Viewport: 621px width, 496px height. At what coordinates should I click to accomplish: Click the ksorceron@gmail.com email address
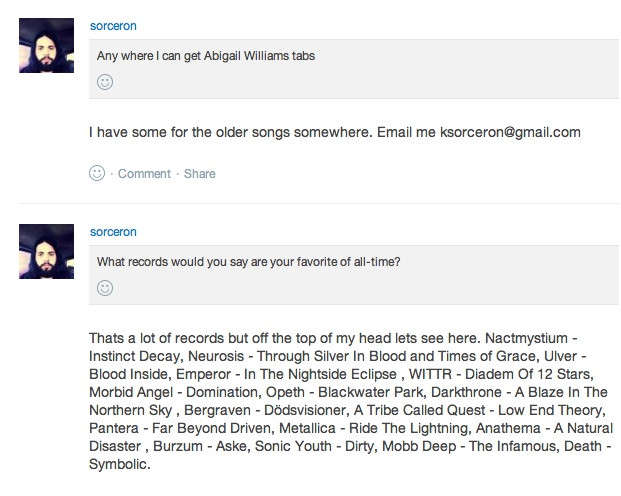pos(494,132)
